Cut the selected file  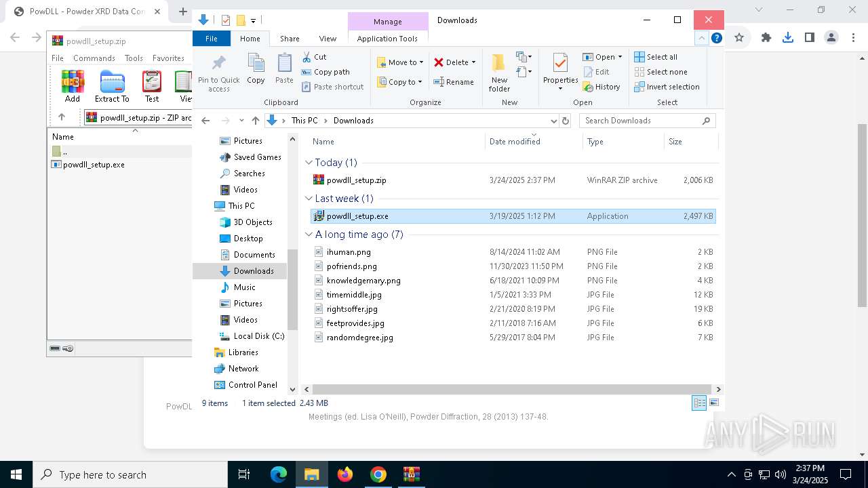(x=314, y=57)
